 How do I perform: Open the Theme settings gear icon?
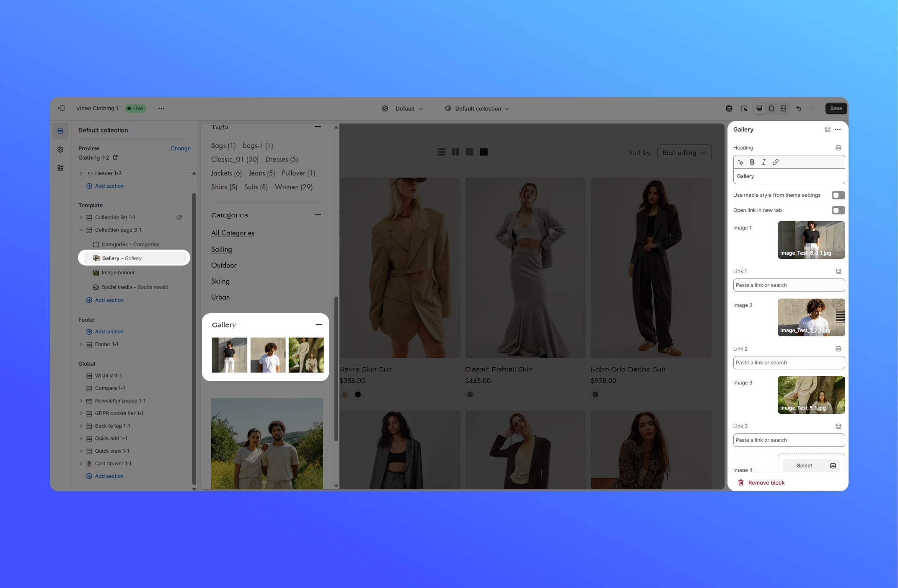click(x=60, y=150)
